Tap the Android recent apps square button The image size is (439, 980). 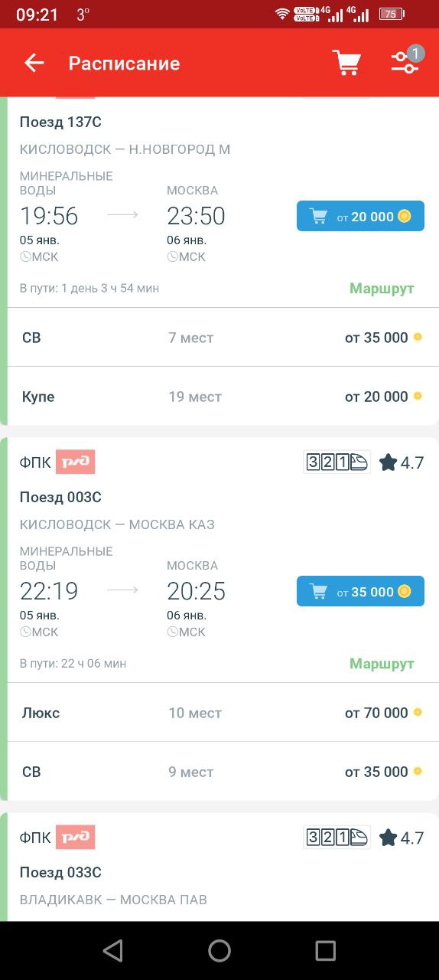coord(326,951)
